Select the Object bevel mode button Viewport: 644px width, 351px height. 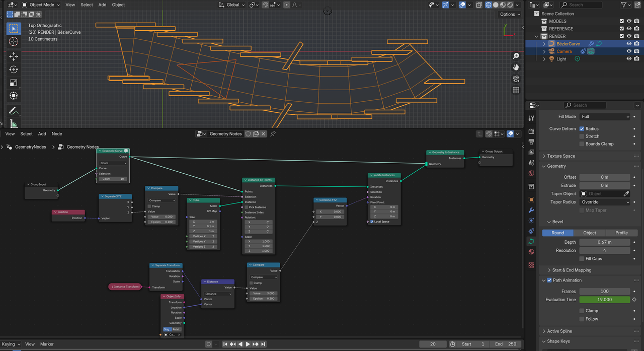click(589, 233)
